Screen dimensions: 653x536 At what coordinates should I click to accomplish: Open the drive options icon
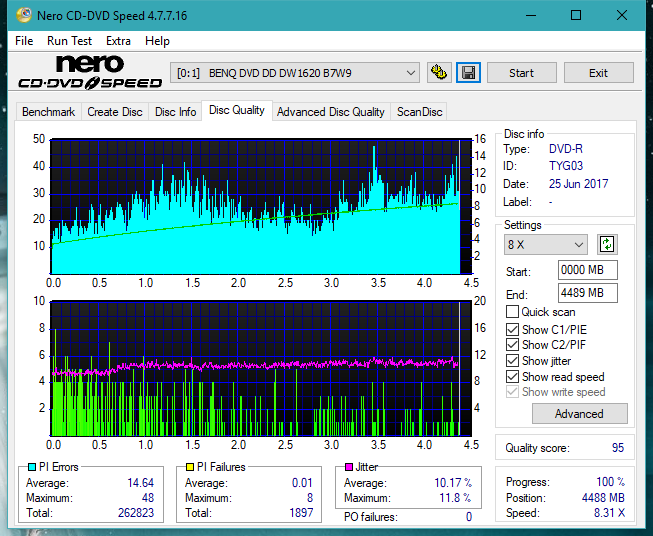(x=439, y=73)
